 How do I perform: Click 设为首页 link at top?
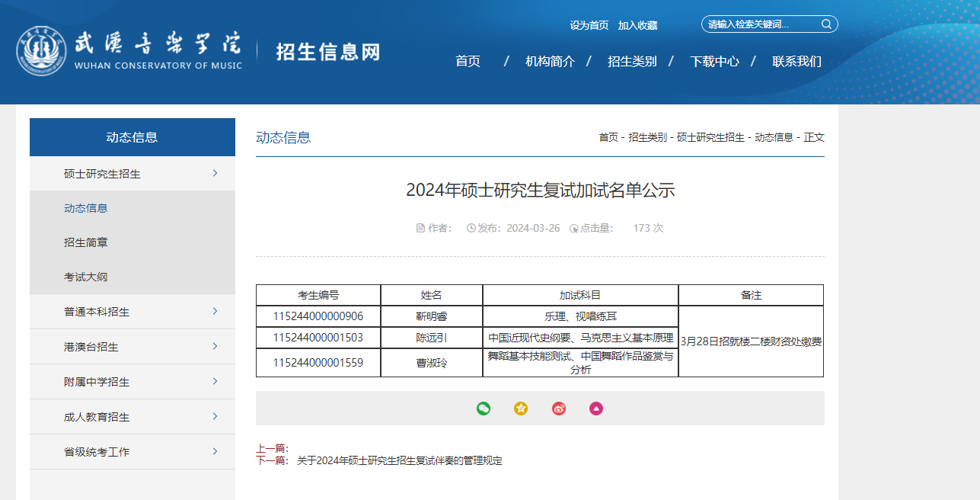click(x=589, y=25)
